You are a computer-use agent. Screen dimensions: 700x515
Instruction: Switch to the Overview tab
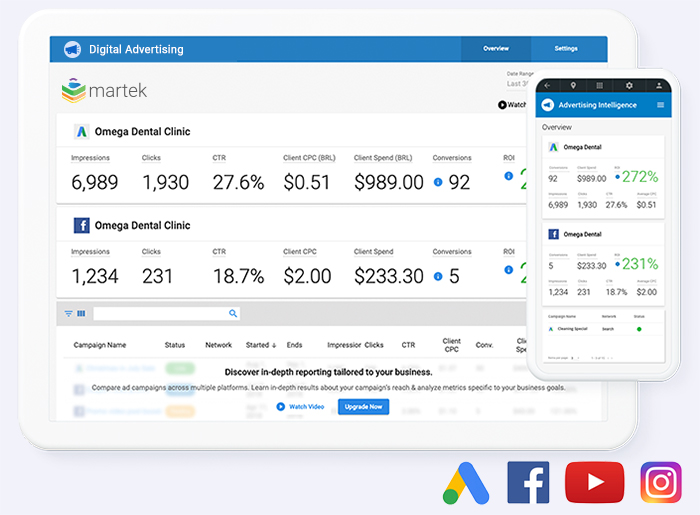(496, 49)
